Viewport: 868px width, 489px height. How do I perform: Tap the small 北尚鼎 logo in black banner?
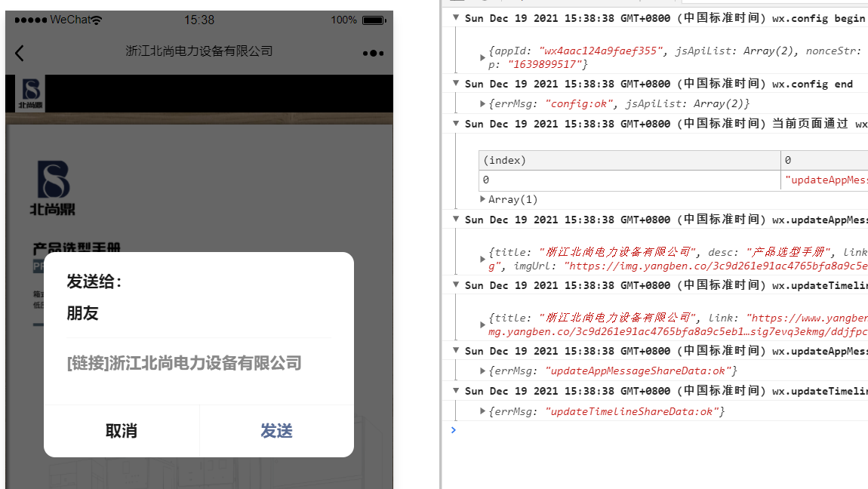point(30,94)
